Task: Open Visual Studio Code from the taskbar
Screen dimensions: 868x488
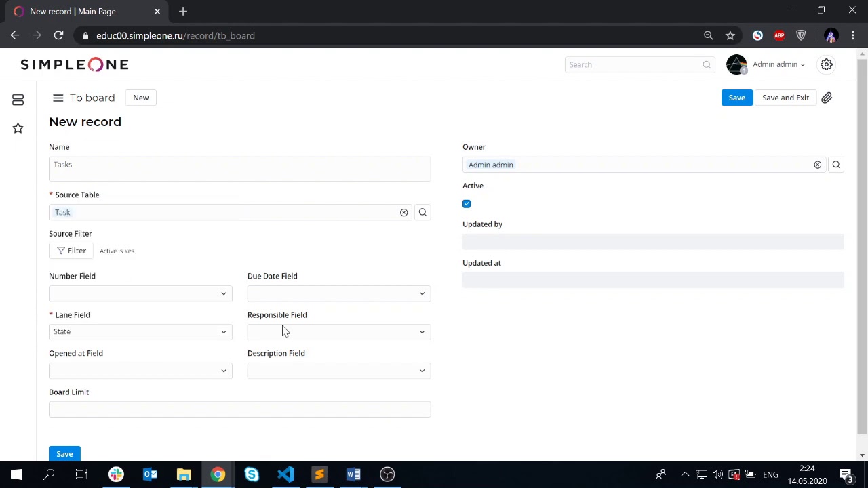Action: coord(285,474)
